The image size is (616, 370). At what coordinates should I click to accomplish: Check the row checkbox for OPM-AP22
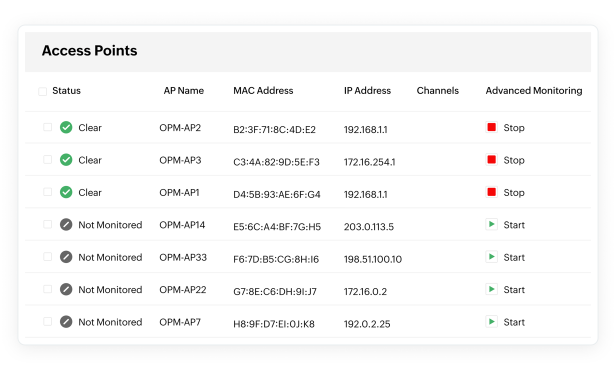pos(48,289)
